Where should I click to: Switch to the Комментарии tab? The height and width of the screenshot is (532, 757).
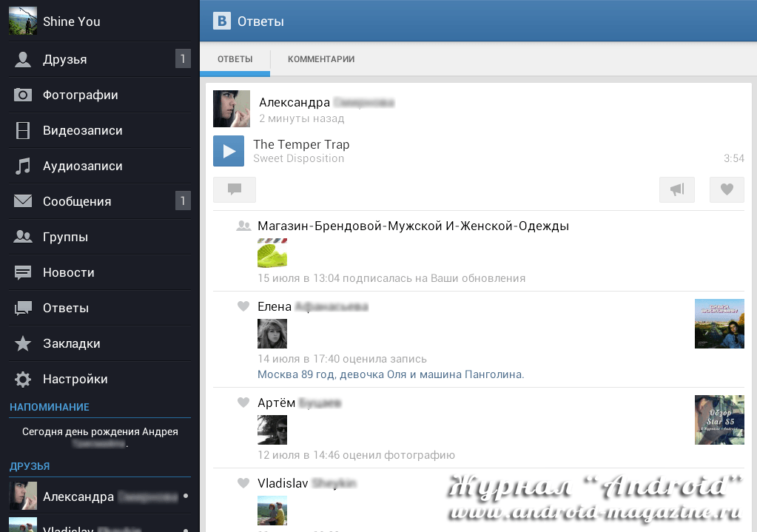coord(321,59)
